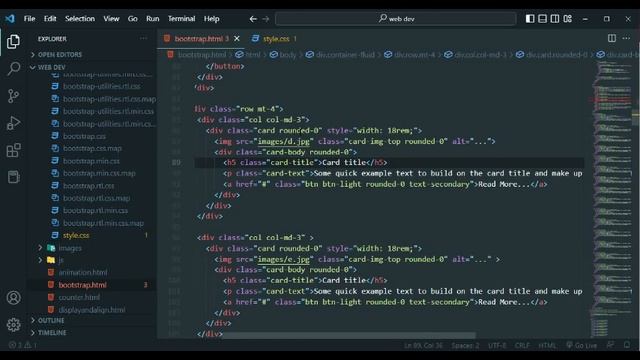Click the Go Back arrow in title bar
The height and width of the screenshot is (360, 640).
click(253, 19)
